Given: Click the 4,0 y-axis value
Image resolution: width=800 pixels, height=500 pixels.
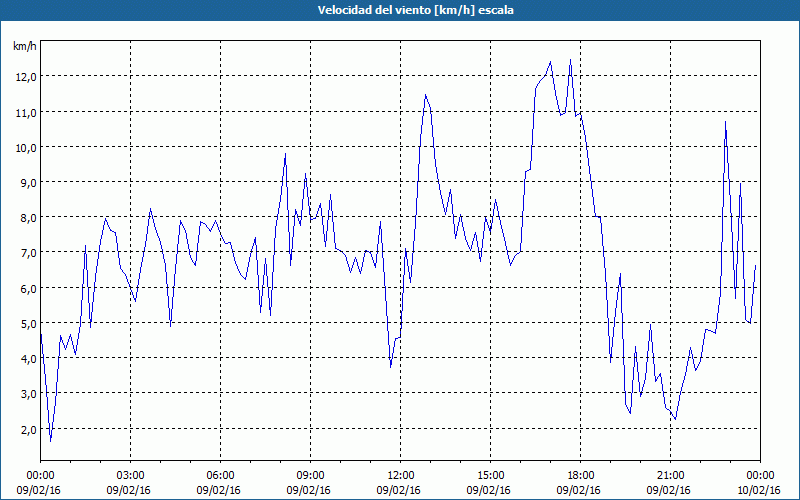Looking at the screenshot, I should [28, 359].
